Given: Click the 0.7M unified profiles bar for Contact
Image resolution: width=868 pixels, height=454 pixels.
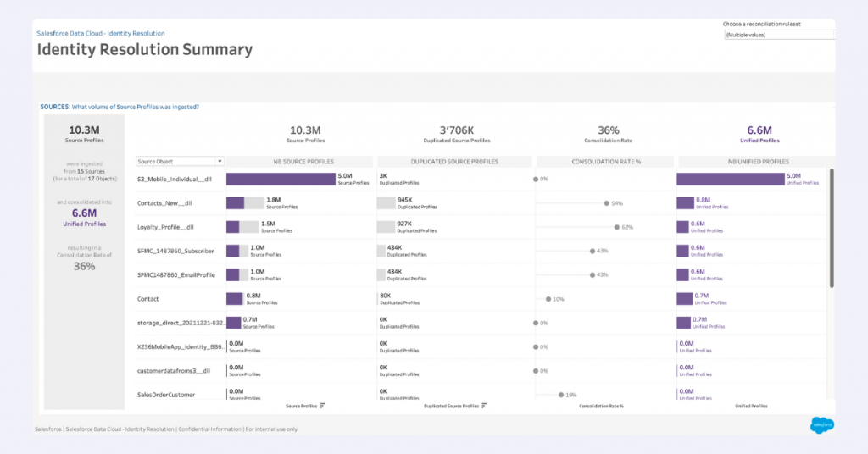Looking at the screenshot, I should (x=685, y=299).
